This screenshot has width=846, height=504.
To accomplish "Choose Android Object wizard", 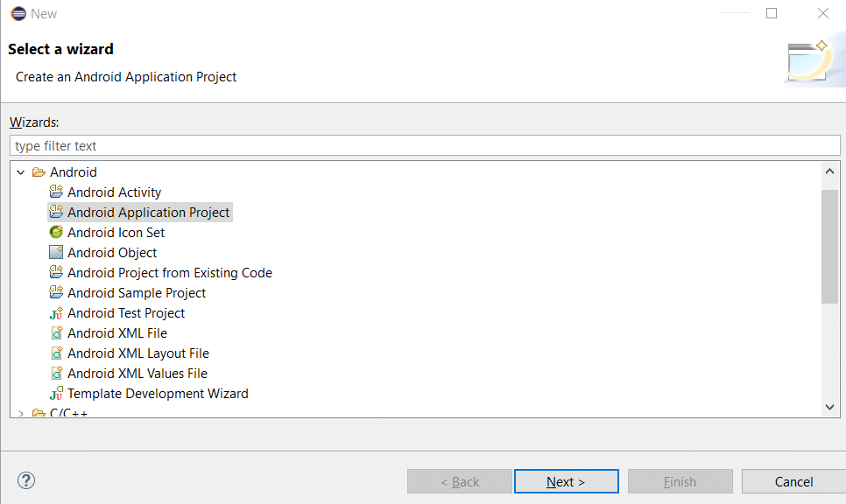I will coord(112,252).
